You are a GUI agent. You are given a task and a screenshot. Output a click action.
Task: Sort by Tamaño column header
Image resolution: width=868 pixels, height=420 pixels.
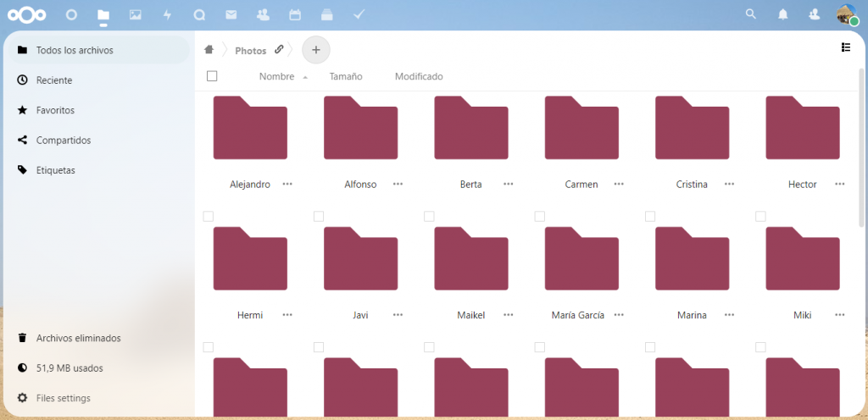(x=346, y=77)
